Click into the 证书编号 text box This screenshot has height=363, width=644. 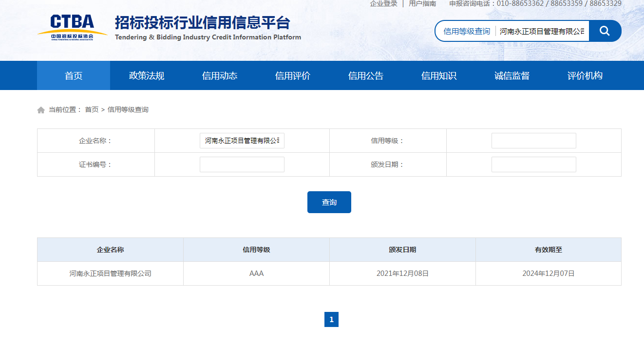coord(242,164)
